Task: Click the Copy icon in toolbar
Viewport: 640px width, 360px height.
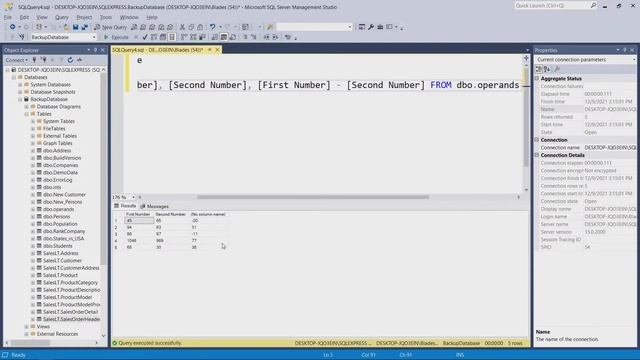Action: point(191,27)
